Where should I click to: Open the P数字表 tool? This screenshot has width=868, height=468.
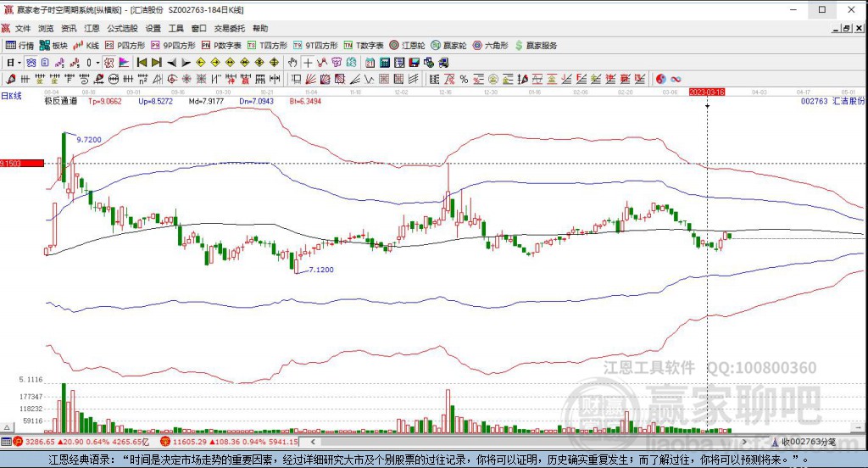pos(221,46)
